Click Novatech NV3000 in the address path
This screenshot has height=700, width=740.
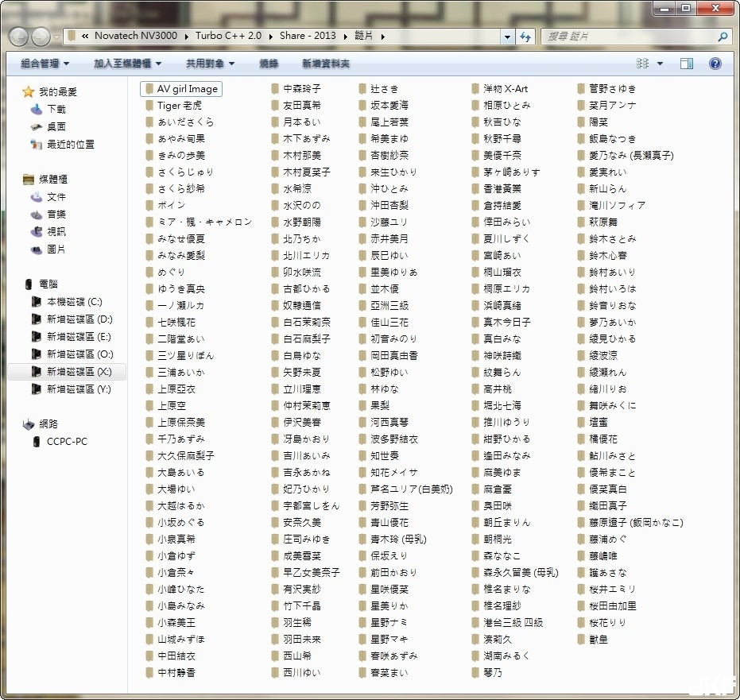136,36
